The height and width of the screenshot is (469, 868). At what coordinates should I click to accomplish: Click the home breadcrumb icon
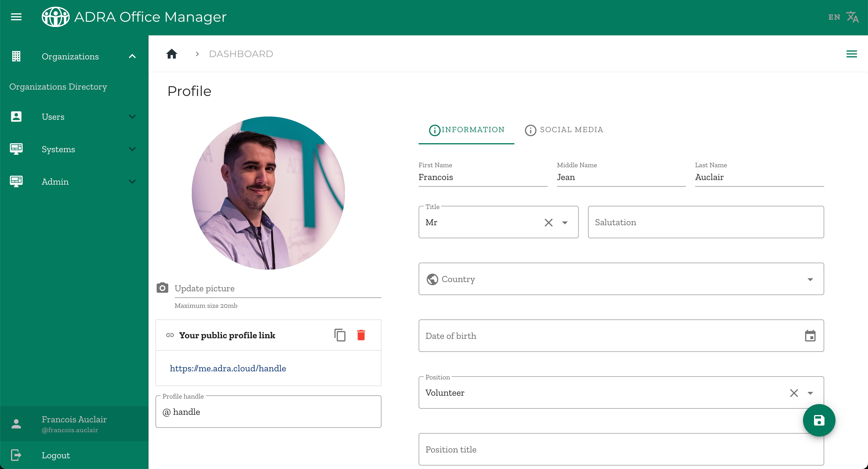pos(171,54)
